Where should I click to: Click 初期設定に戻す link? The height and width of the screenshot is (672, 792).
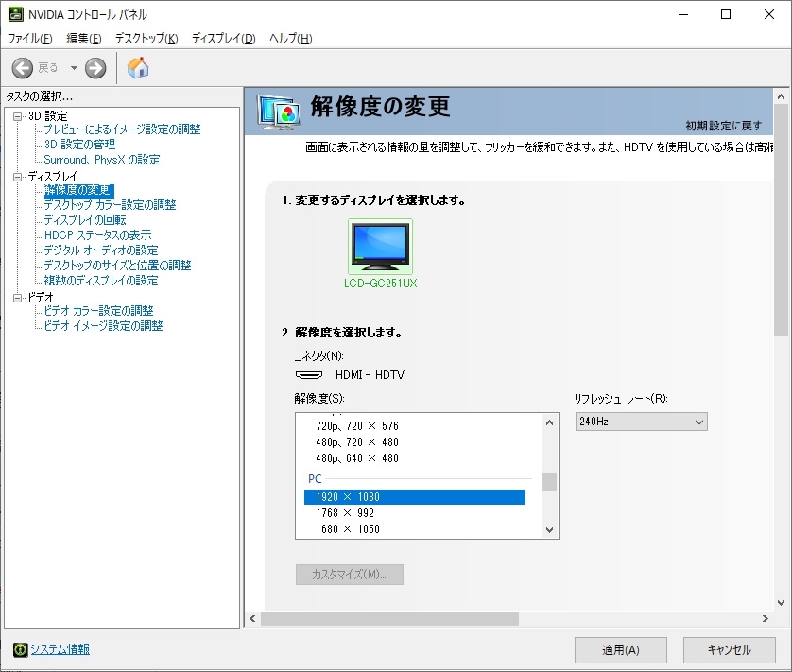tap(724, 126)
